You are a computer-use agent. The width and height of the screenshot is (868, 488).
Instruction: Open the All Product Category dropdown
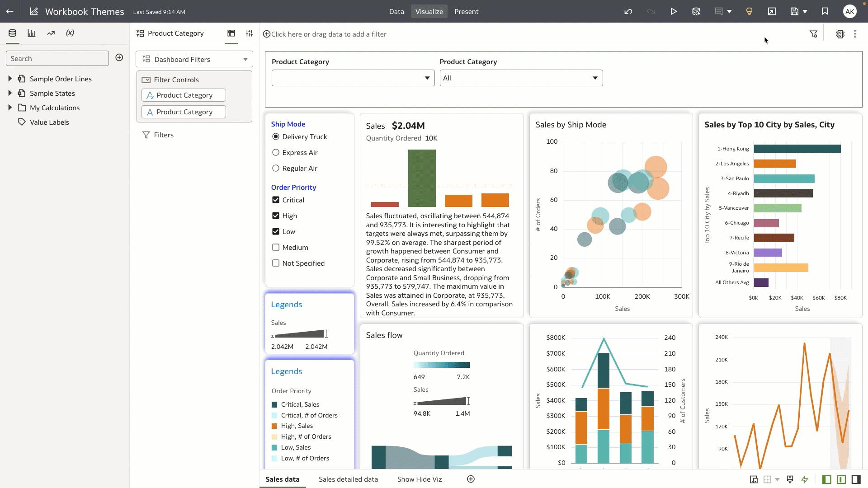[521, 78]
